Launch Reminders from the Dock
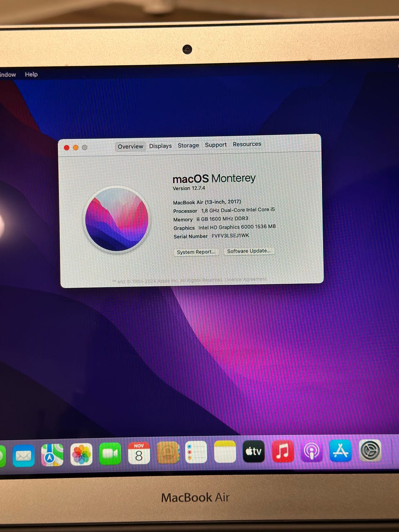The width and height of the screenshot is (399, 532). [x=196, y=452]
